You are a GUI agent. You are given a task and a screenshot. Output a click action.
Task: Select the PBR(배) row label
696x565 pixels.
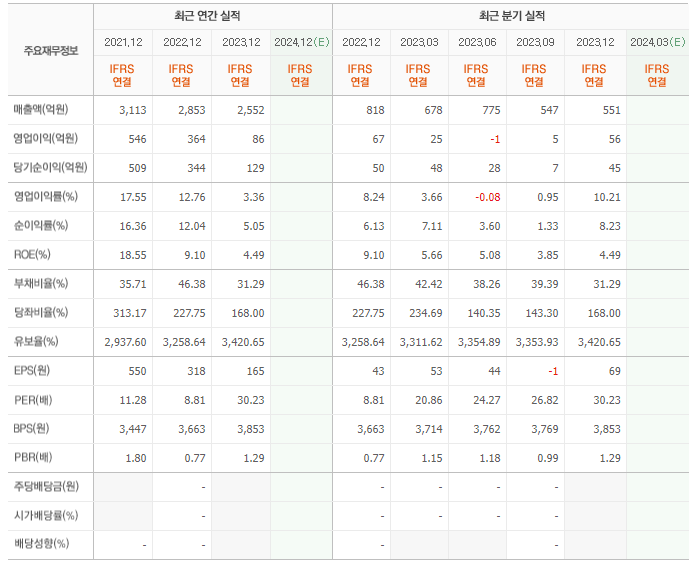(x=33, y=457)
